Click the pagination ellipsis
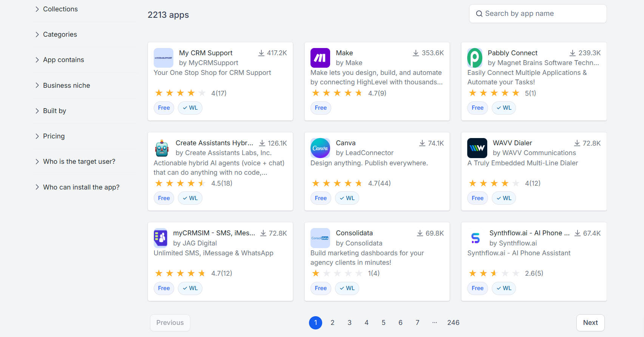644x337 pixels. coord(434,323)
